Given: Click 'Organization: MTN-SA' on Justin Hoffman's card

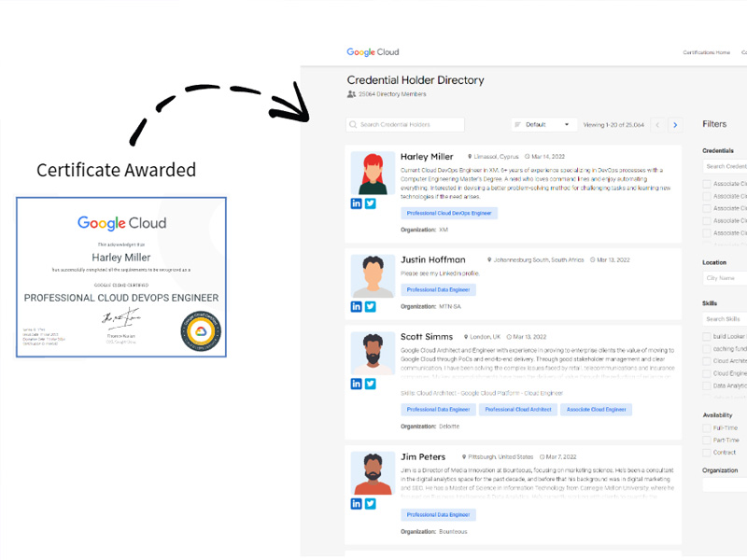Looking at the screenshot, I should coord(430,307).
